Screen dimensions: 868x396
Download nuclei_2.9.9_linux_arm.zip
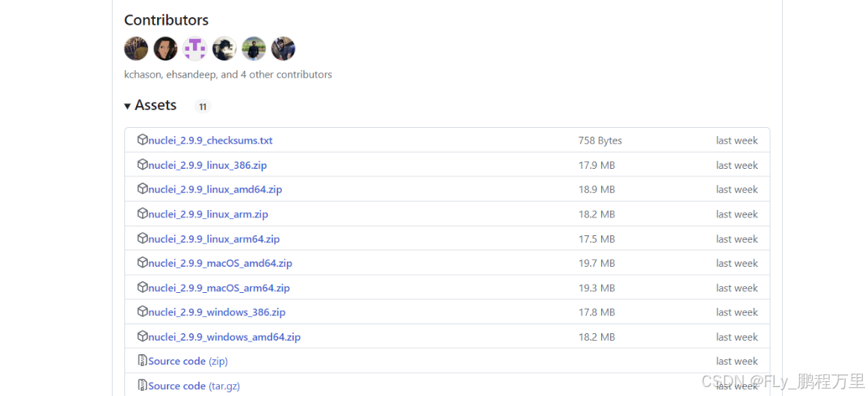tap(208, 214)
